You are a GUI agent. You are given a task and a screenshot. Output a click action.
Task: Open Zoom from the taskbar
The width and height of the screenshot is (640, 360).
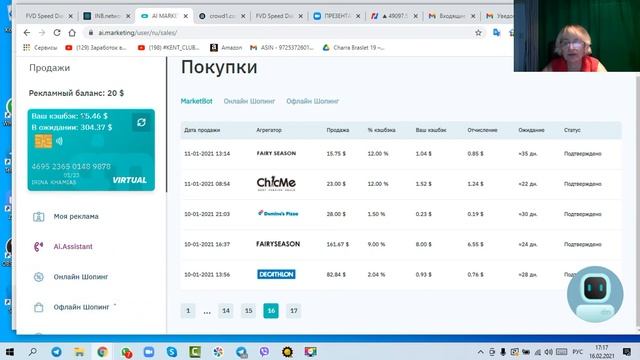[149, 351]
